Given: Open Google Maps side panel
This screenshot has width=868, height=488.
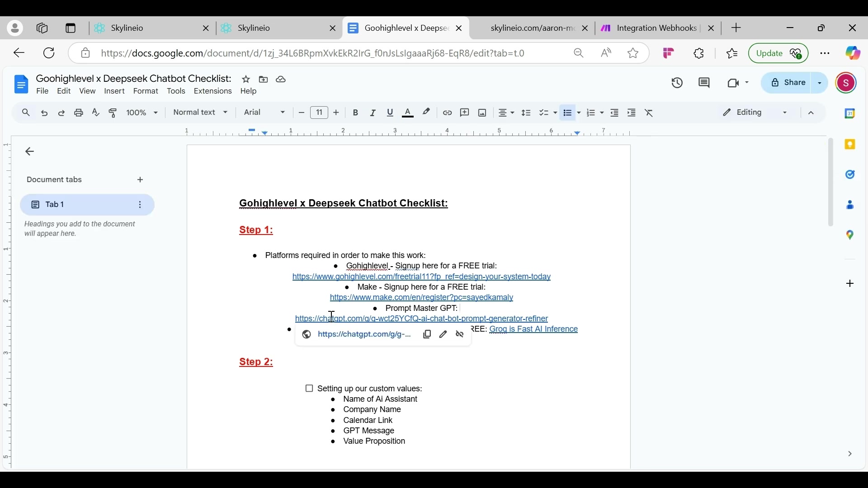Looking at the screenshot, I should pos(850,235).
